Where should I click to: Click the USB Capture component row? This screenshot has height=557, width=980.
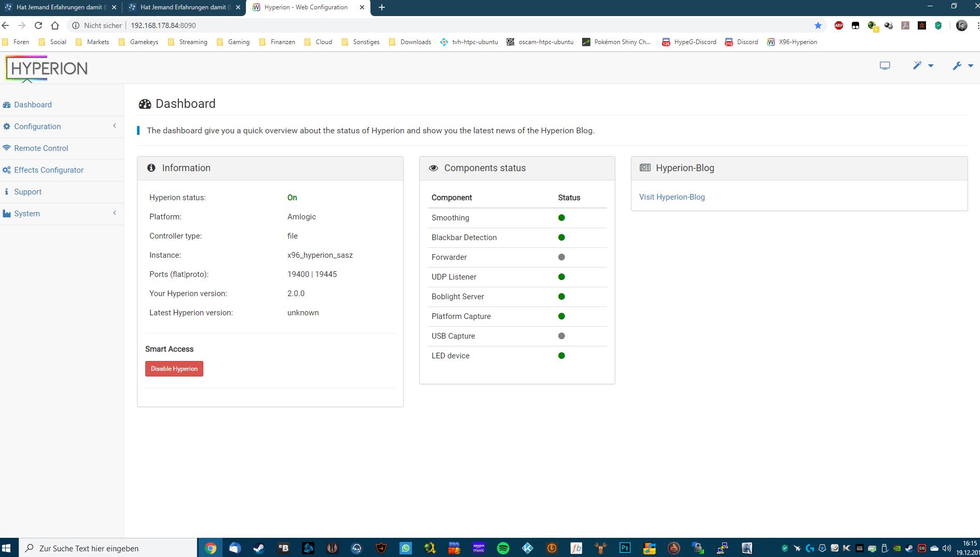tap(517, 336)
